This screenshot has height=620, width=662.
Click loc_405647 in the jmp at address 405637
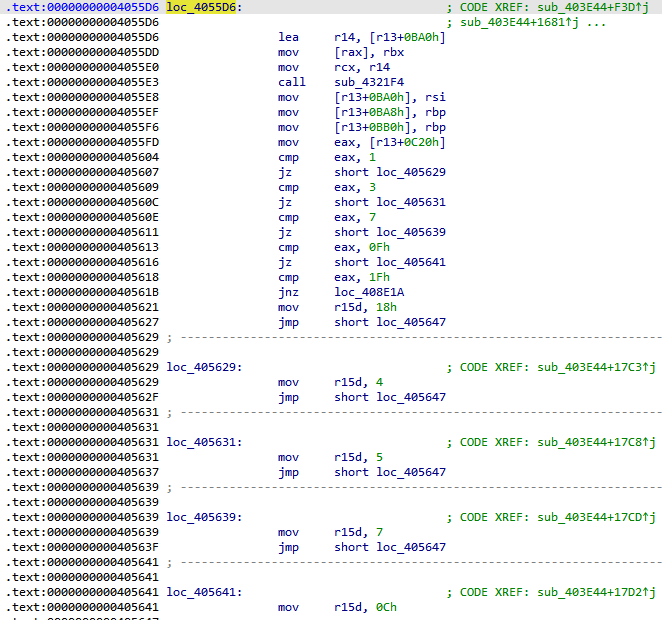(x=411, y=472)
